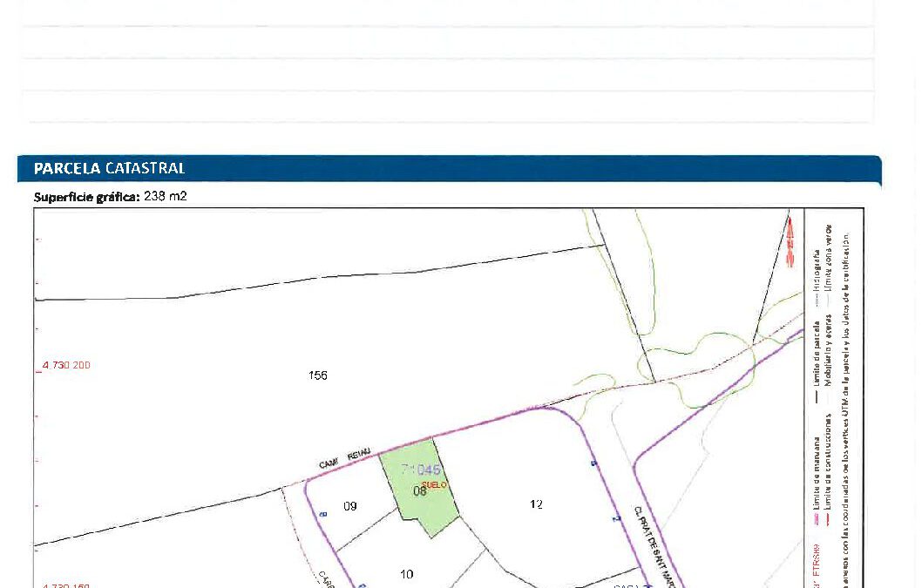Screen dimensions: 922x588
Task: Click parcel number 12 on the map
Action: click(x=536, y=504)
